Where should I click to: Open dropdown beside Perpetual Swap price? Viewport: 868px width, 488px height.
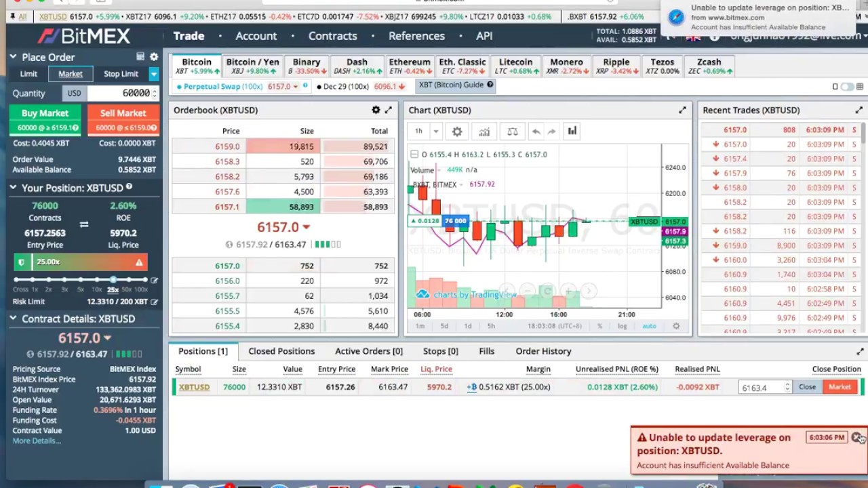[296, 86]
